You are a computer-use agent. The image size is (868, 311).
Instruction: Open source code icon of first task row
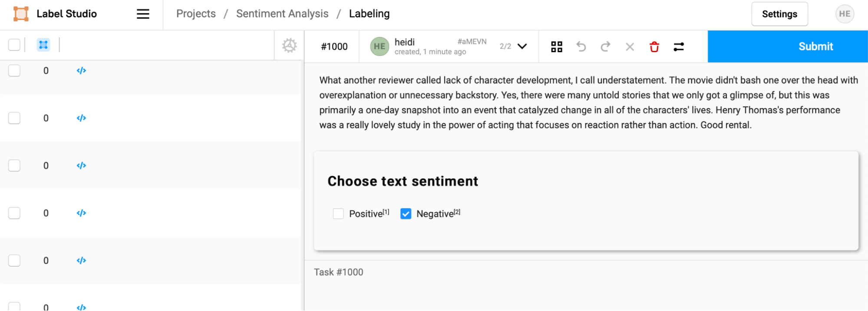81,70
